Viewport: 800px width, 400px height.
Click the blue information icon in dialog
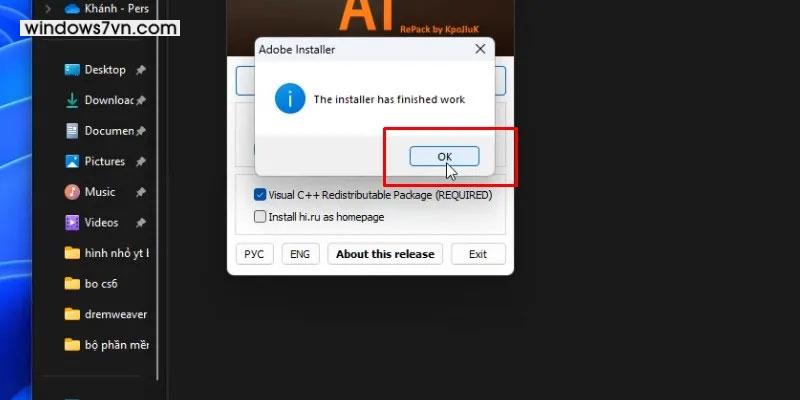click(290, 98)
